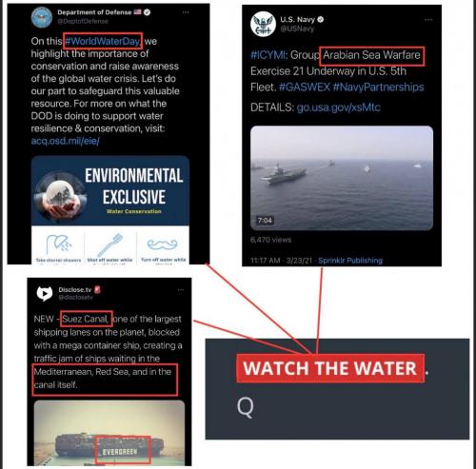Click the Disclose.tv profile avatar
The height and width of the screenshot is (469, 476).
click(45, 294)
